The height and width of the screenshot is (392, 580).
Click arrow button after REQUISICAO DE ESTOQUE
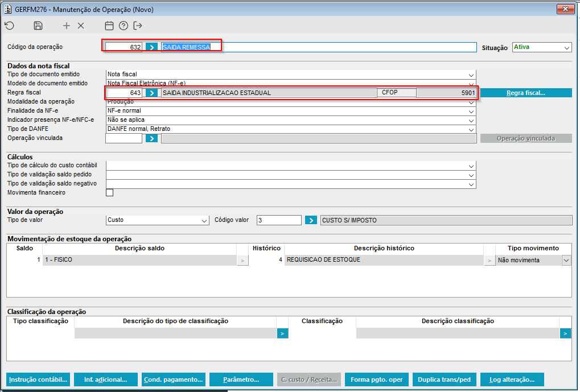(x=489, y=261)
